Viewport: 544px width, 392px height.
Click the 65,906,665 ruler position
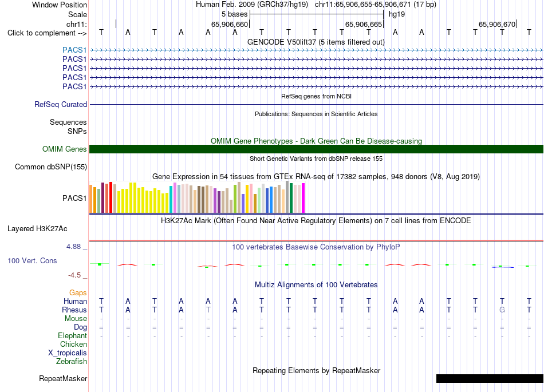click(363, 24)
